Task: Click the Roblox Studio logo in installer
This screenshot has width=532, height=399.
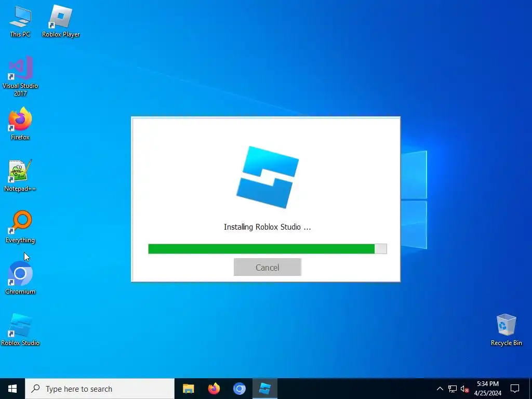Action: (x=268, y=177)
